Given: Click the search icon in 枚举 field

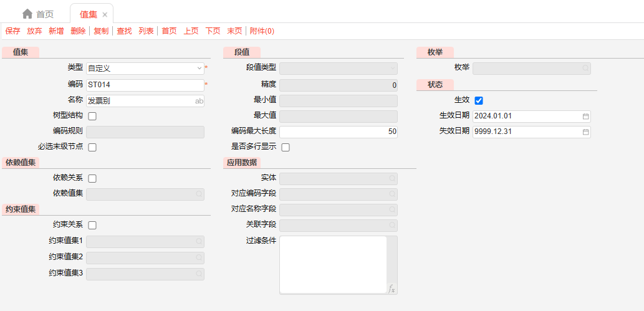Looking at the screenshot, I should point(585,68).
